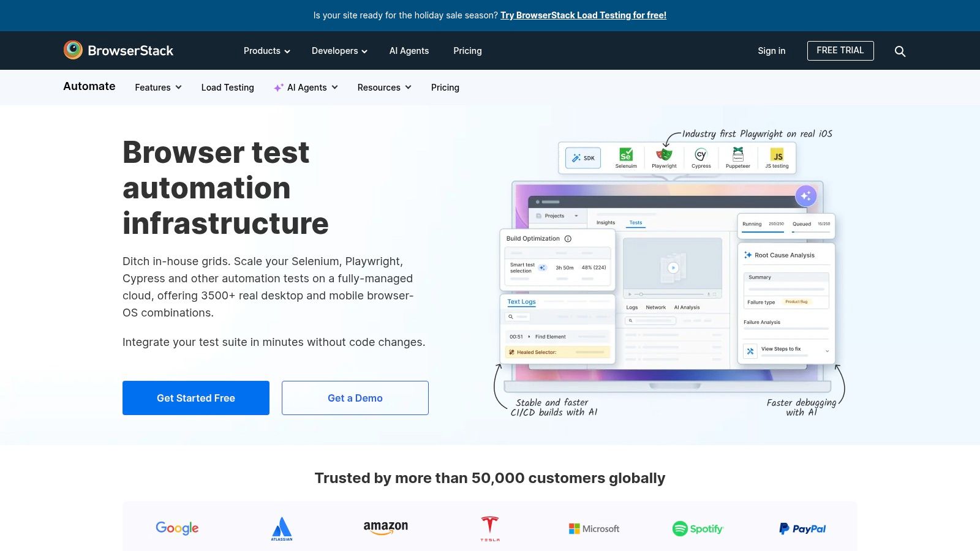Select Pricing in Automate sub-navigation
Image resolution: width=980 pixels, height=551 pixels.
(x=445, y=88)
